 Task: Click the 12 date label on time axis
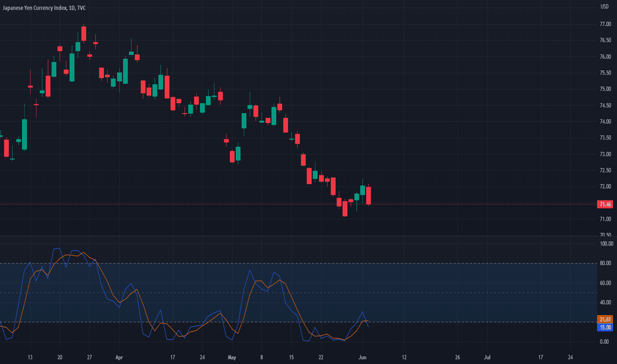click(x=404, y=357)
